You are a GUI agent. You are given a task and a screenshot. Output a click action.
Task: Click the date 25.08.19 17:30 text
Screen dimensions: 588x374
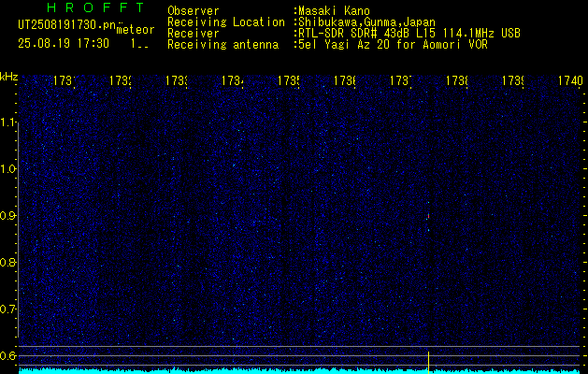(x=64, y=44)
